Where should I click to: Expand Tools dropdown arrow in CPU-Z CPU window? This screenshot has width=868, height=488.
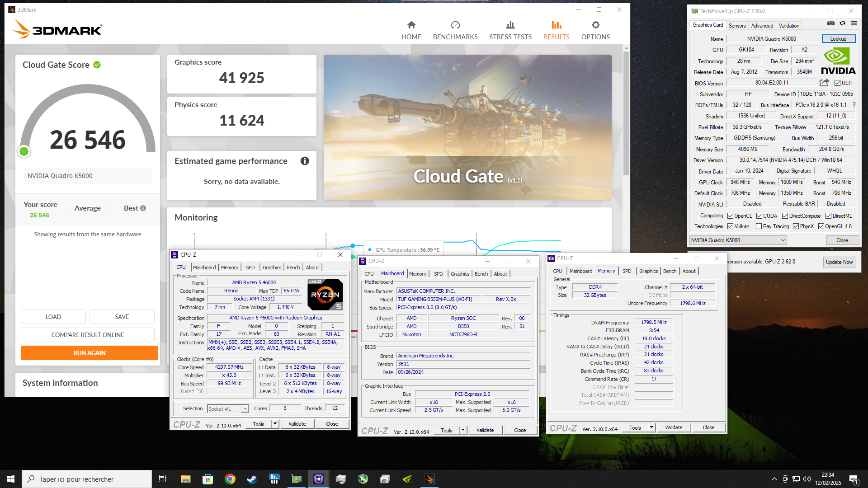[275, 424]
